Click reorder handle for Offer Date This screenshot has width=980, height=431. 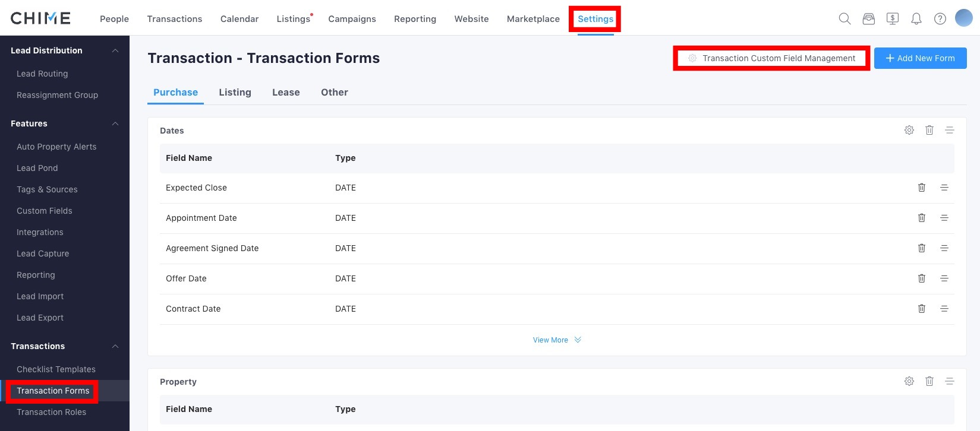pos(944,278)
